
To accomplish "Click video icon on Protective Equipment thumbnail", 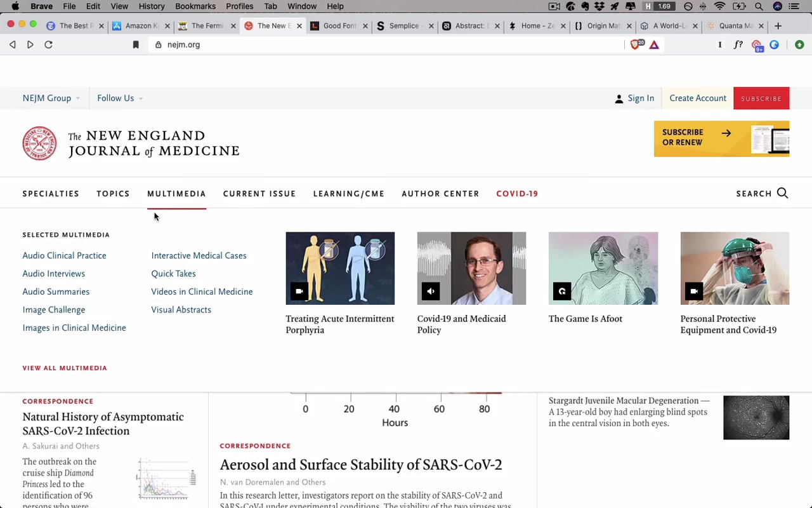I will pos(694,291).
